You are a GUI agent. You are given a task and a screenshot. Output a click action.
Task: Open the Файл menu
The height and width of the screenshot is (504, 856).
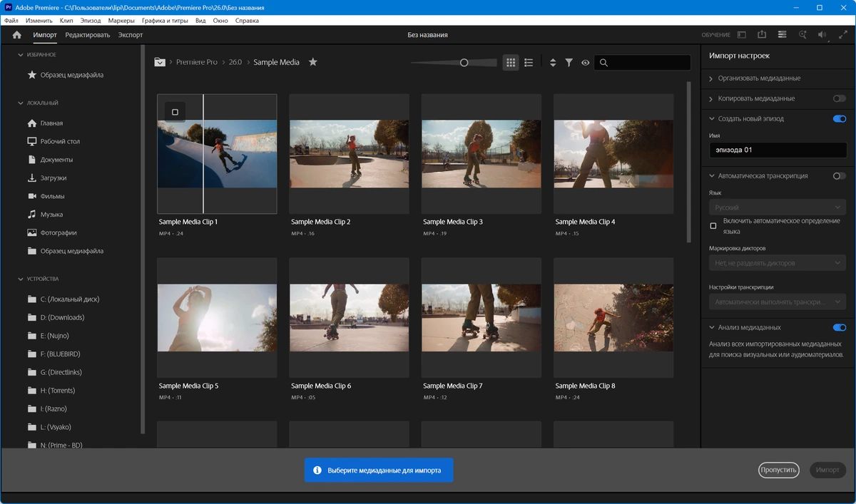point(11,21)
